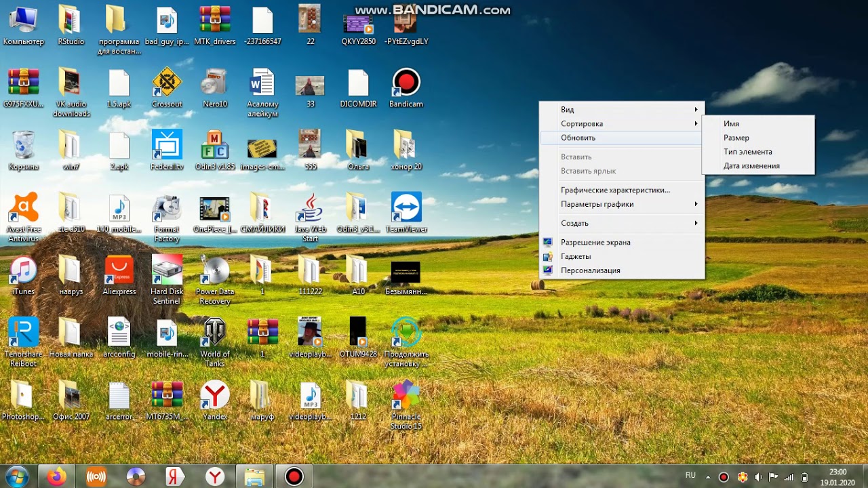This screenshot has width=868, height=488.
Task: Open the clock showing 23:00
Action: [837, 476]
